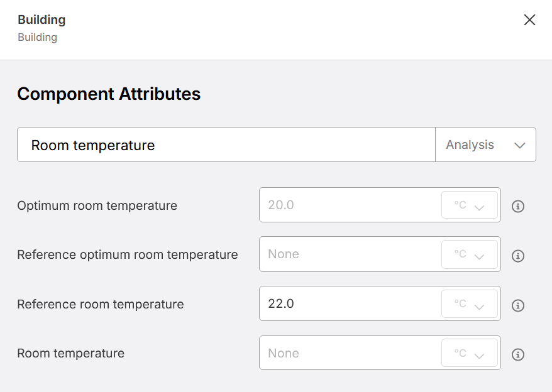Click the Optimum room temperature label
Image resolution: width=552 pixels, height=392 pixels.
coord(97,205)
